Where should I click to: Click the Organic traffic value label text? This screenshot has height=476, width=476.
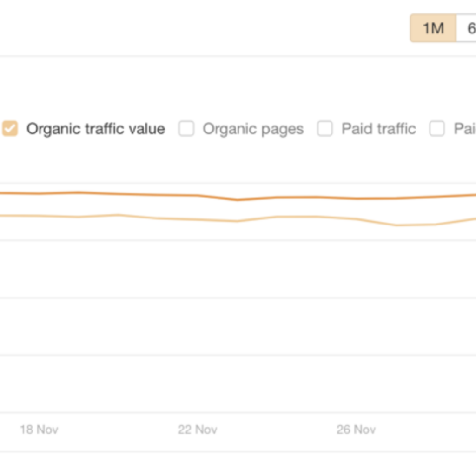pos(96,129)
